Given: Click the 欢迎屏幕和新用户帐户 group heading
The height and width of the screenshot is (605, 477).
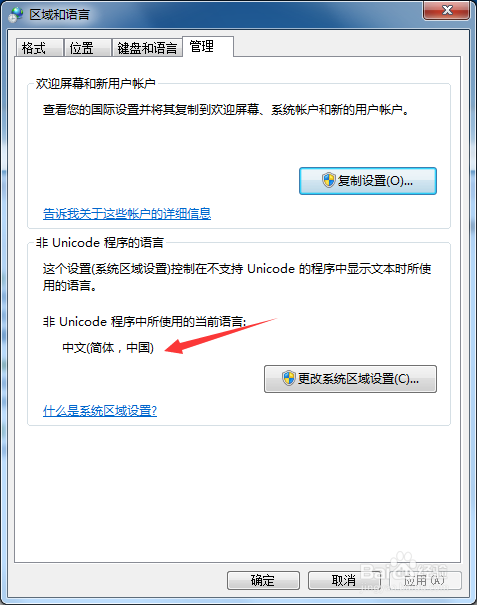Looking at the screenshot, I should pyautogui.click(x=96, y=83).
